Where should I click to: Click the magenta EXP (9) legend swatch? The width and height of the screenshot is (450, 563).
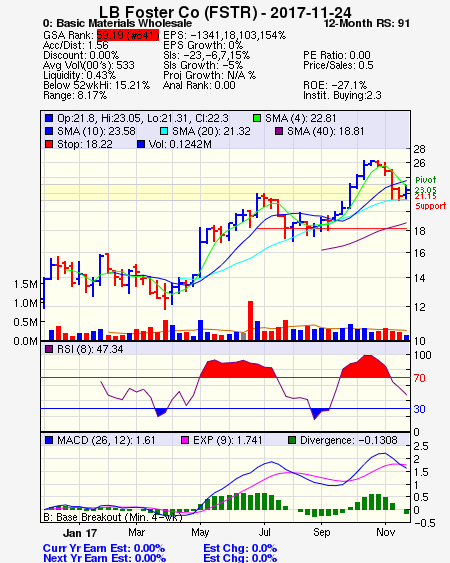tap(185, 440)
